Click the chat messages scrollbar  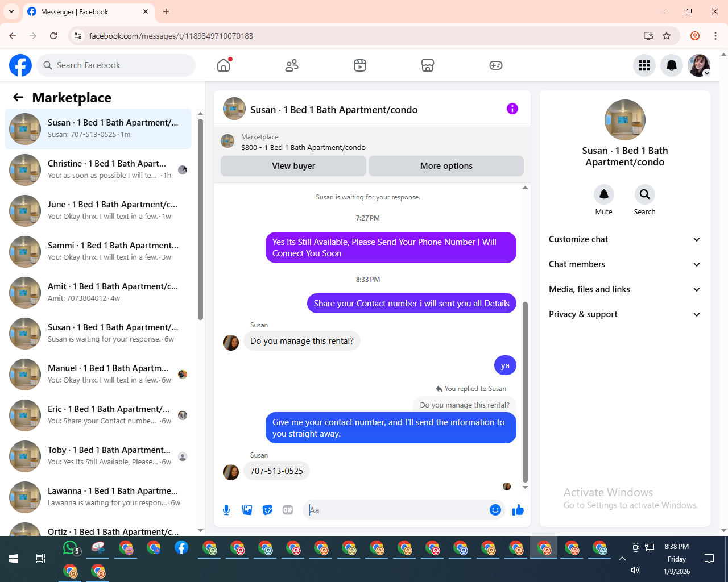click(525, 392)
